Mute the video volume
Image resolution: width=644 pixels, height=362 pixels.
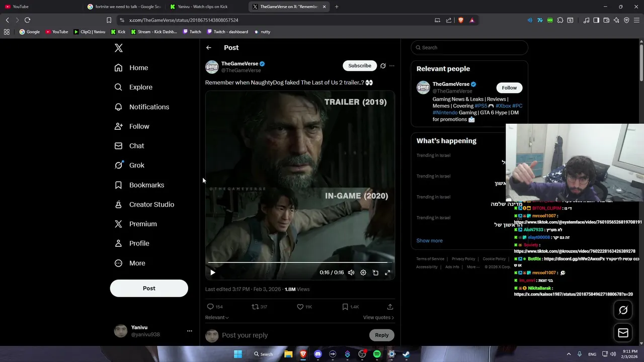tap(351, 273)
